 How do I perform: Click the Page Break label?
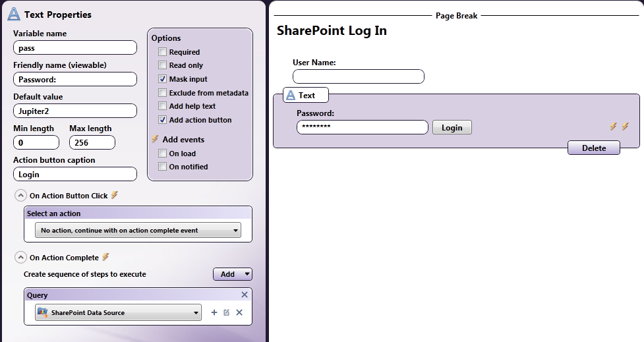[x=456, y=16]
